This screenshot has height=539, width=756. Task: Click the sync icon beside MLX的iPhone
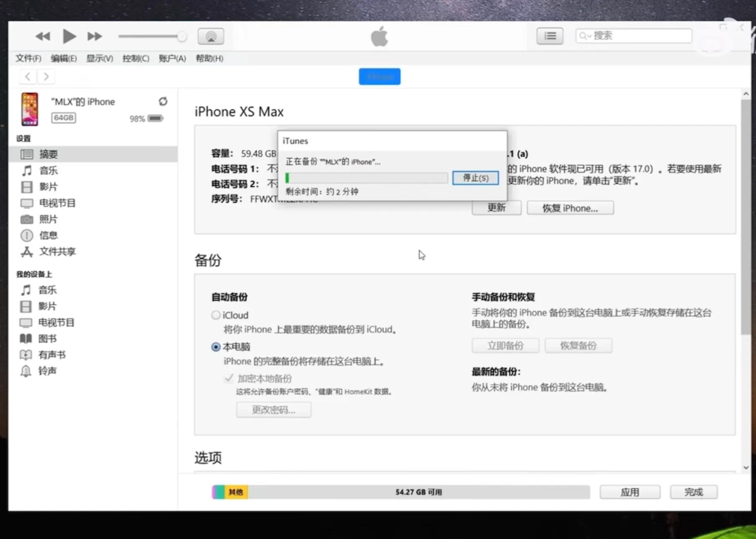(x=163, y=101)
